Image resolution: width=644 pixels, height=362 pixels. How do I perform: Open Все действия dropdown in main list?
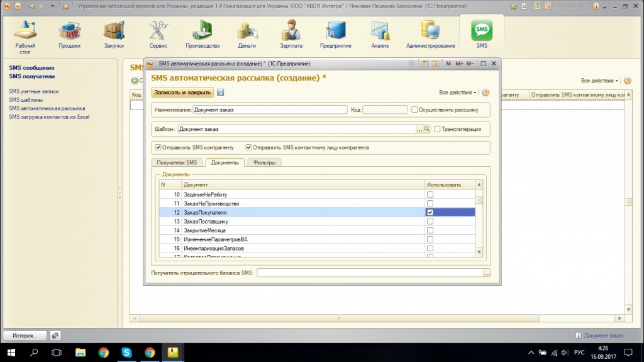(599, 81)
